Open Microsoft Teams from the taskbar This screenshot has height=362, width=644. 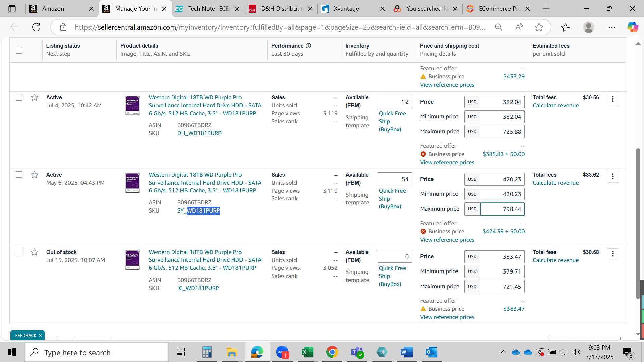(357, 352)
